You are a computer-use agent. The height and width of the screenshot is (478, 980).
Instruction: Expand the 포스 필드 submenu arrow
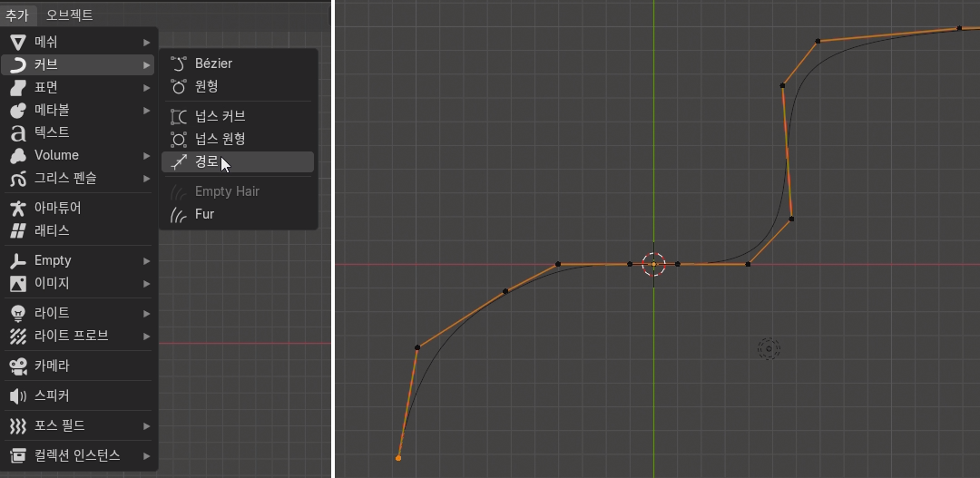pos(146,426)
